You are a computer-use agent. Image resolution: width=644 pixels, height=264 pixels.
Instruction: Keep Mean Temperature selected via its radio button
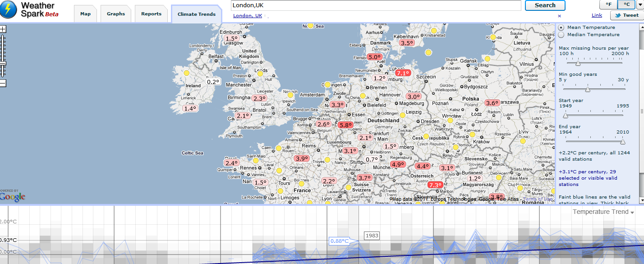(x=561, y=27)
